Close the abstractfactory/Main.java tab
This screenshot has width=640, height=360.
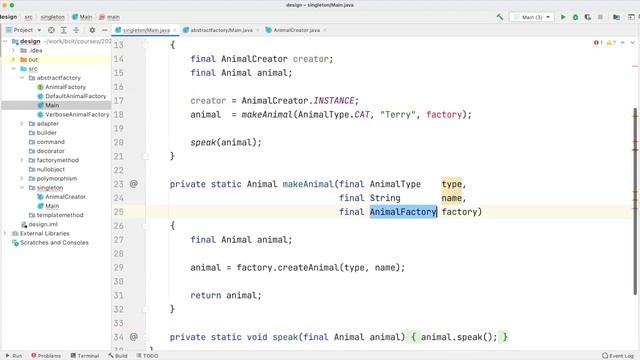click(x=258, y=30)
